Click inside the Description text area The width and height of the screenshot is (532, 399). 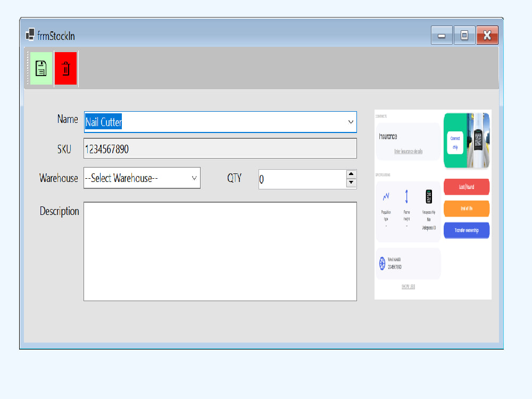[220, 252]
